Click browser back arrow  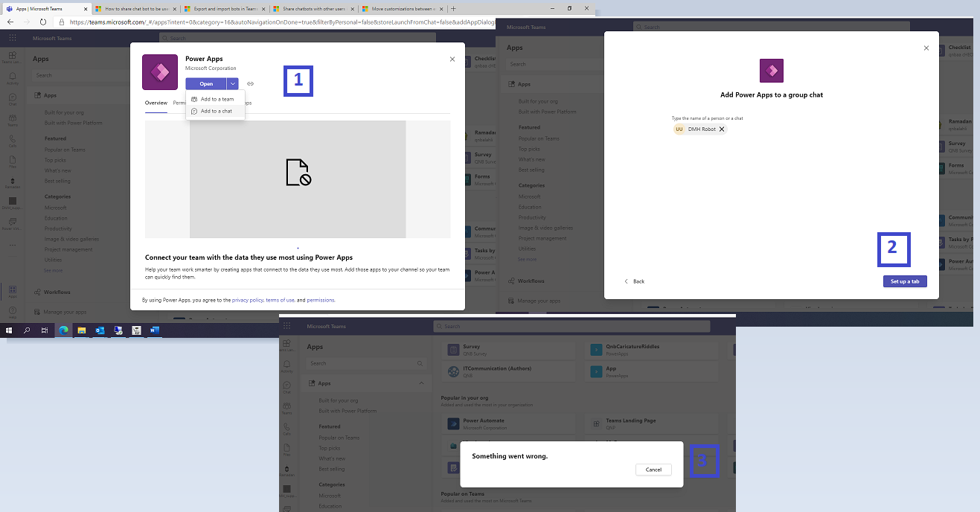(x=11, y=22)
